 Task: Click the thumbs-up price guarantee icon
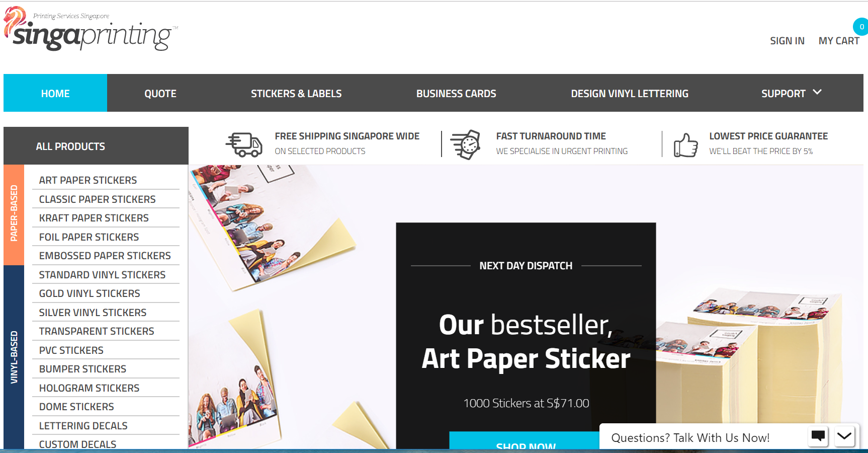coord(686,145)
